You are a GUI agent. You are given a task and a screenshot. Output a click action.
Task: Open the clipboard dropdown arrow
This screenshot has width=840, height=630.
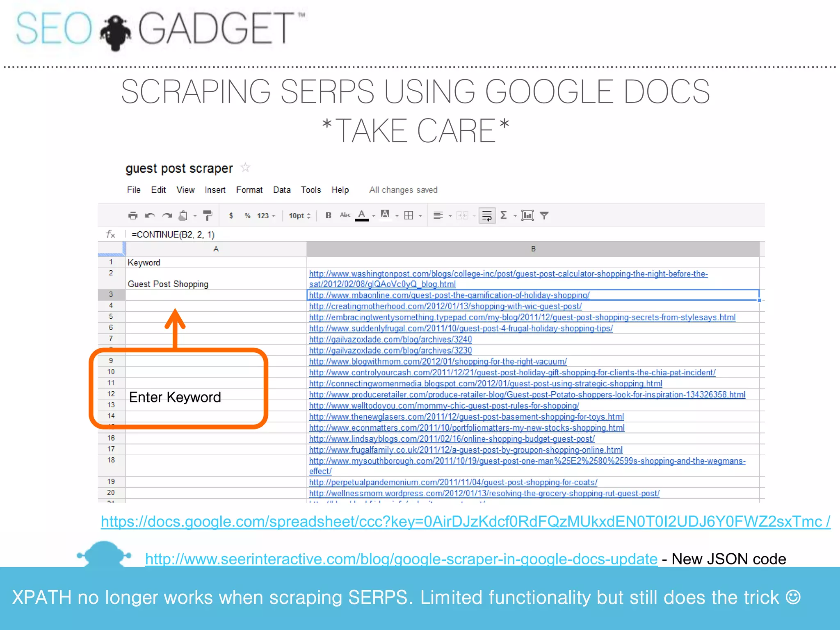click(x=195, y=216)
